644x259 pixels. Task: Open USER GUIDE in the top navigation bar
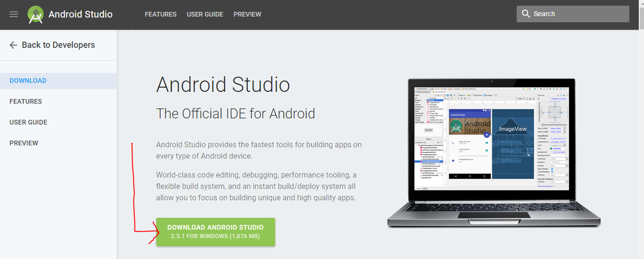[205, 14]
